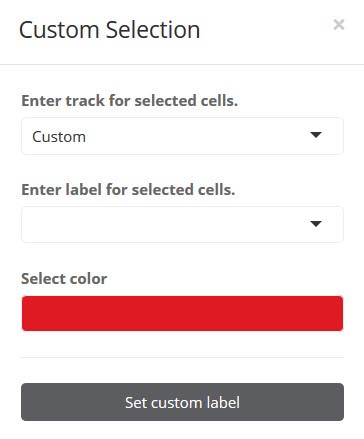Click the arrow of the track selector
Screen dimensions: 364x439
pyautogui.click(x=316, y=135)
